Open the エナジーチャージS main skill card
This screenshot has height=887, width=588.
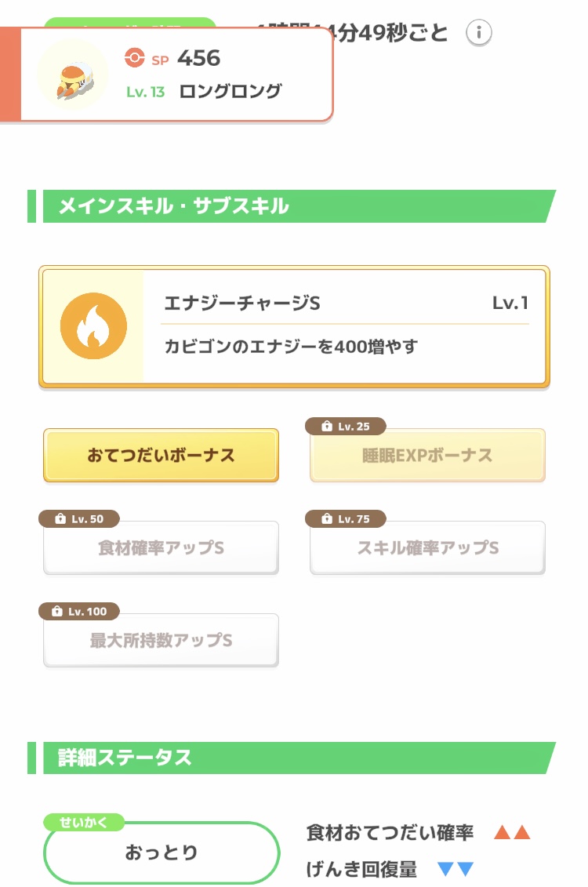294,327
